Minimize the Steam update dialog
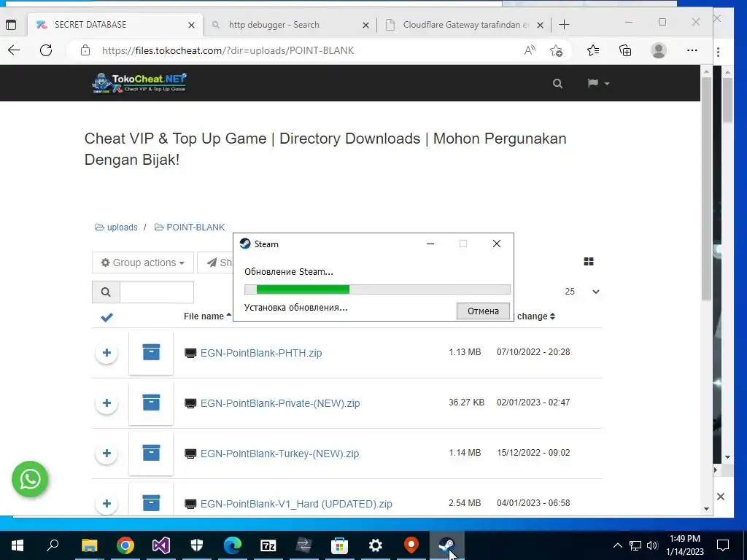 (430, 244)
